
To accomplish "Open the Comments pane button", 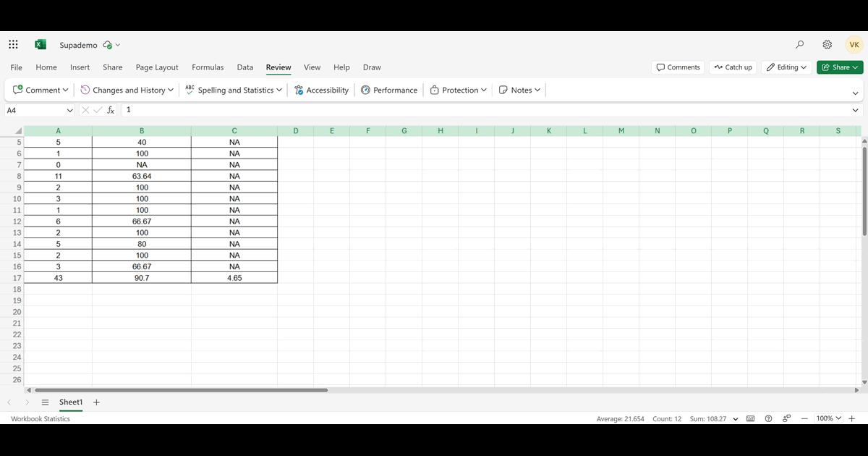I will click(678, 67).
